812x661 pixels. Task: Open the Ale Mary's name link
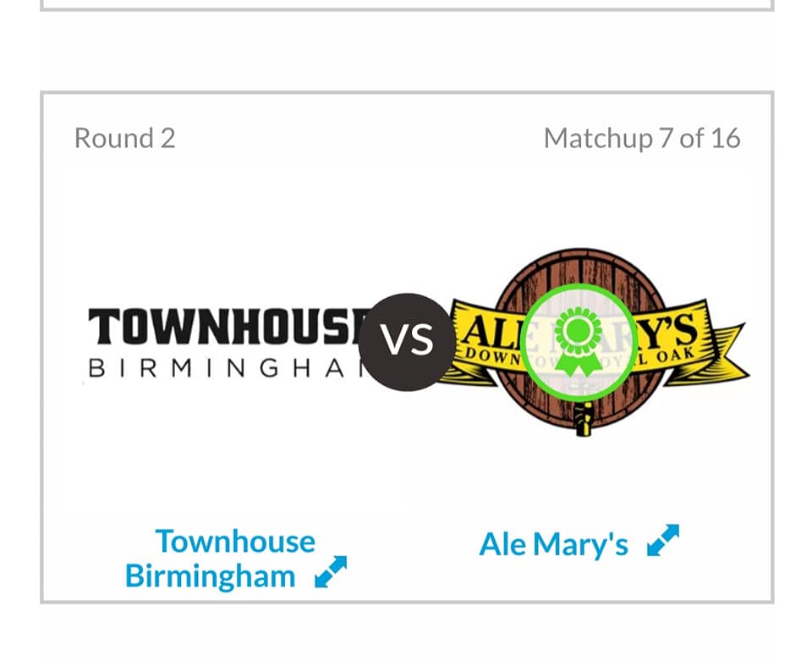click(x=553, y=544)
